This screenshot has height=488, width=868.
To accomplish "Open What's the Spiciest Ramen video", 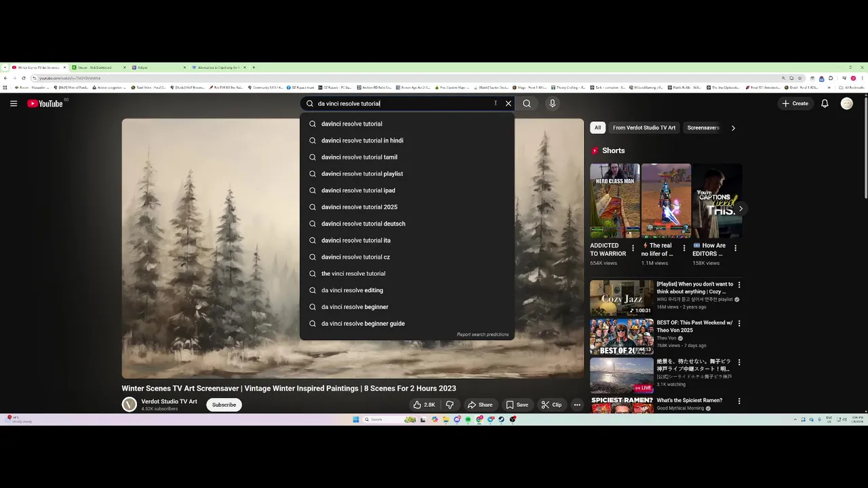I will pyautogui.click(x=622, y=405).
